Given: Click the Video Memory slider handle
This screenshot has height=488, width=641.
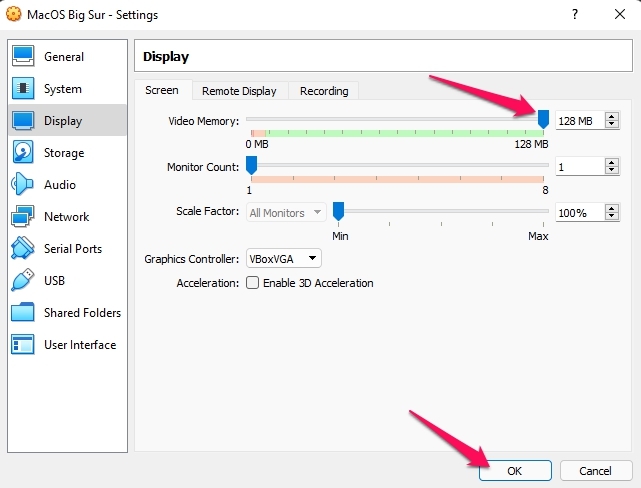Looking at the screenshot, I should 543,119.
